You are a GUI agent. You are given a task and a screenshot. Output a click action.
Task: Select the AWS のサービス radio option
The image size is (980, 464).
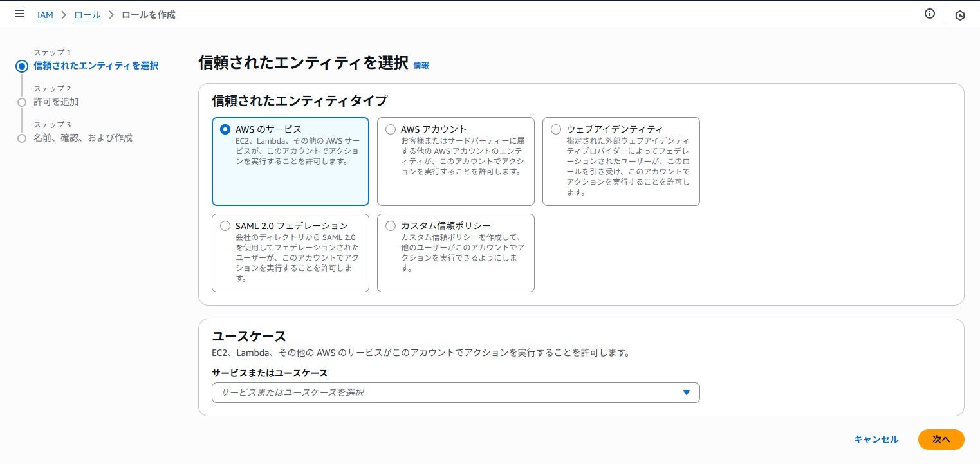click(x=225, y=129)
